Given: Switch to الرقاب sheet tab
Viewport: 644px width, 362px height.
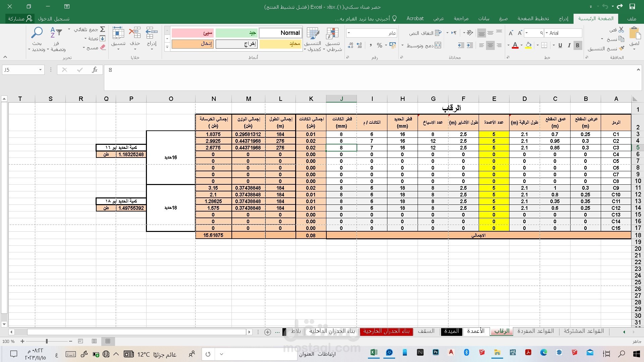Looking at the screenshot, I should (501, 331).
